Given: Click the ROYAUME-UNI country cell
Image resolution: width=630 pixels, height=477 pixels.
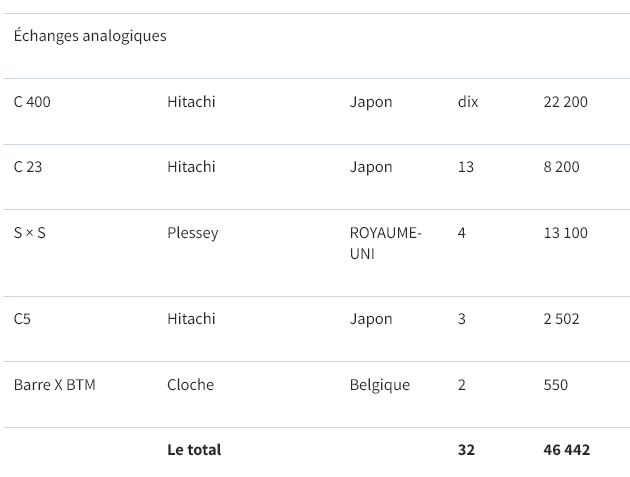Looking at the screenshot, I should pyautogui.click(x=385, y=243).
